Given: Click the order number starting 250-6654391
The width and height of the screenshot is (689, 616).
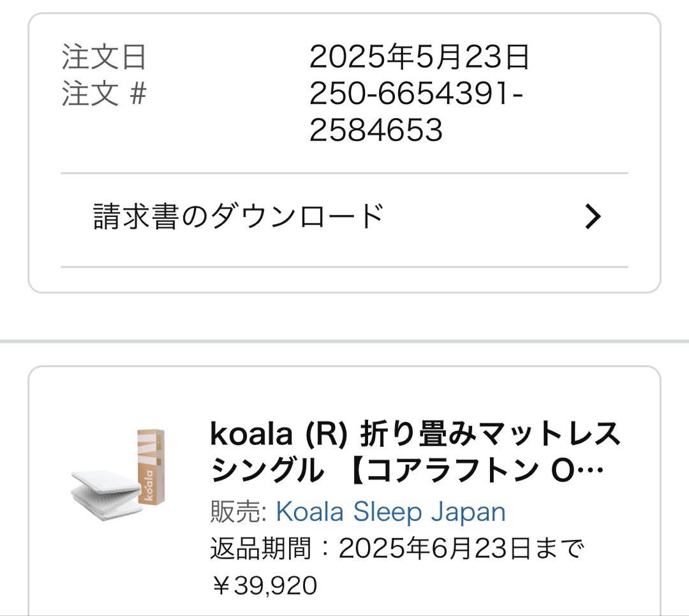Looking at the screenshot, I should click(x=416, y=94).
